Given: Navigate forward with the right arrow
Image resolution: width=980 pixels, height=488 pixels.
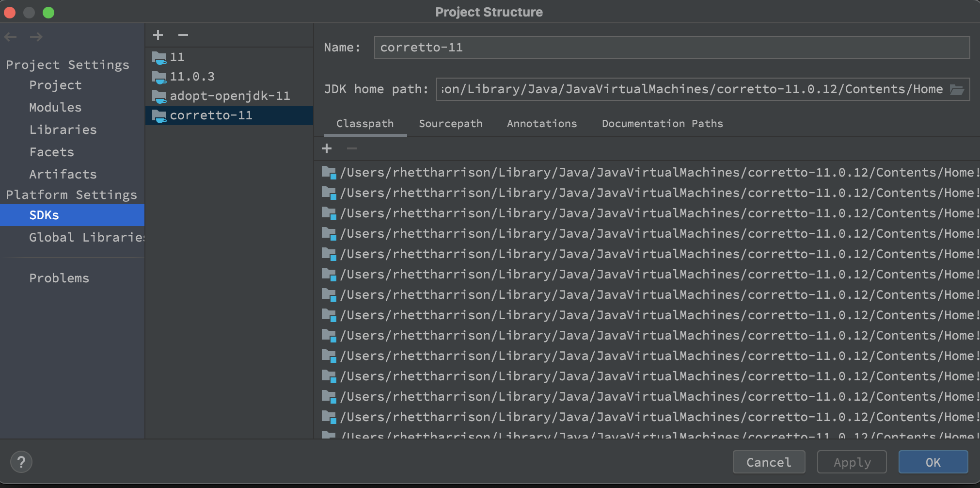Looking at the screenshot, I should coord(36,37).
